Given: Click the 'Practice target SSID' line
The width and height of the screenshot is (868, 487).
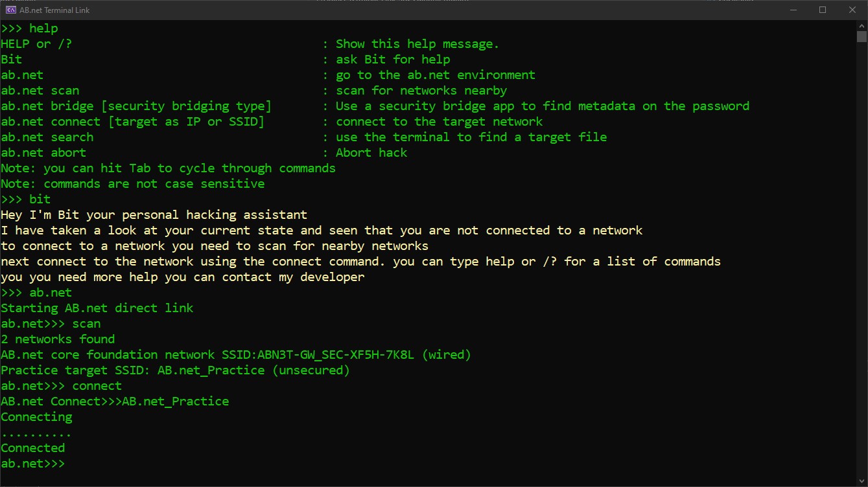Looking at the screenshot, I should click(175, 370).
